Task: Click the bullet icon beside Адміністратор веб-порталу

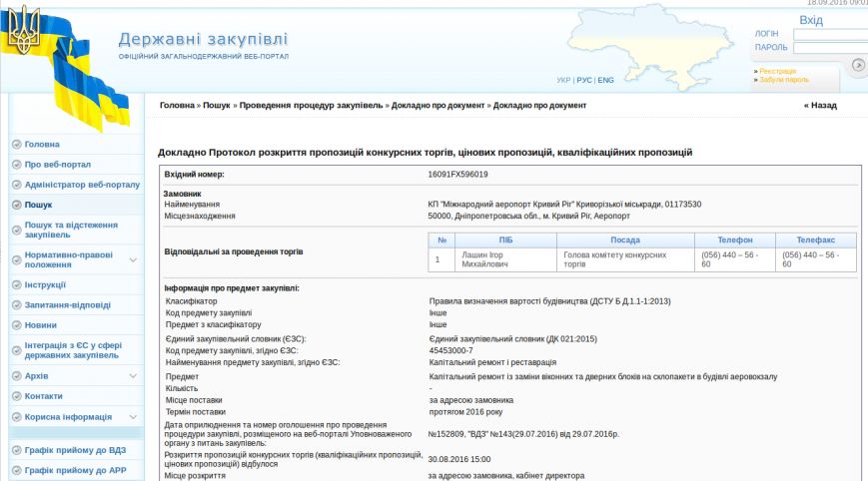Action: tap(17, 185)
